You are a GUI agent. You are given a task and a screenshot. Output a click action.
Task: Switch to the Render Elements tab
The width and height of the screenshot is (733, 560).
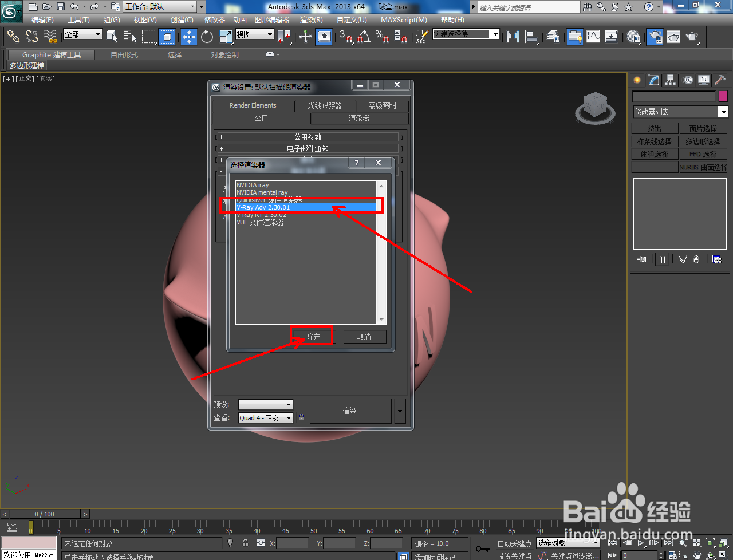pos(254,105)
